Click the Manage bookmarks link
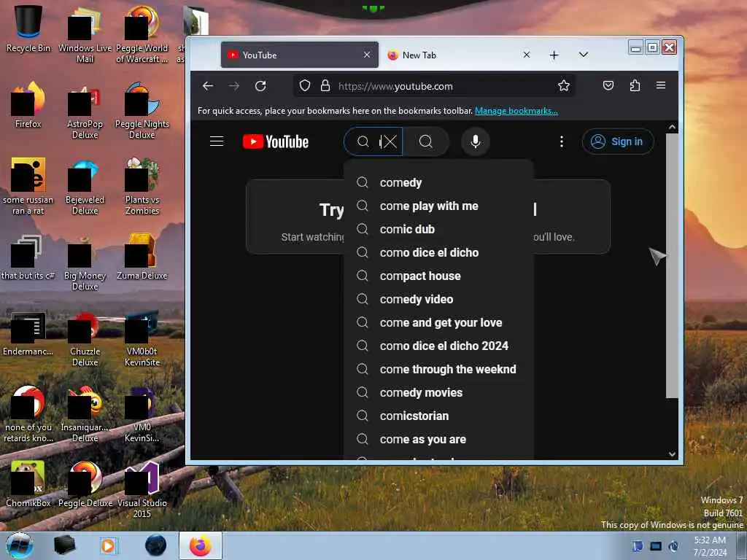The image size is (747, 560). coord(516,111)
